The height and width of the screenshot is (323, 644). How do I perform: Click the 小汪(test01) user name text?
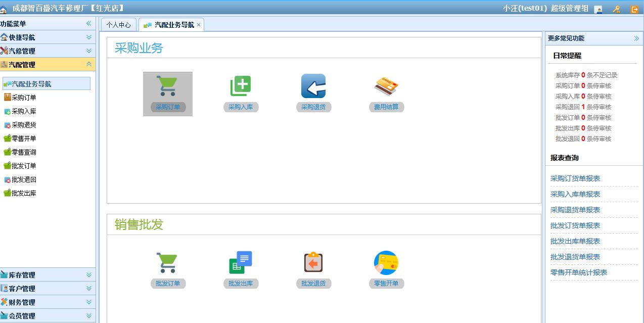click(x=525, y=8)
